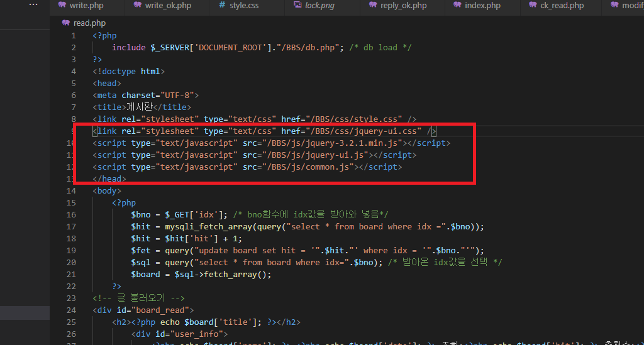Click the image icon on lock.png tab
This screenshot has width=644, height=345.
(x=297, y=5)
